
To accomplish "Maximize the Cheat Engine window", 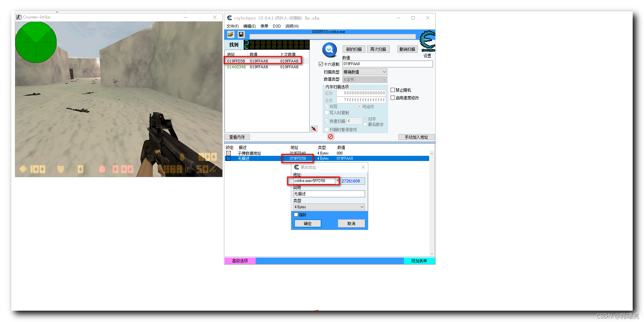I will click(413, 18).
